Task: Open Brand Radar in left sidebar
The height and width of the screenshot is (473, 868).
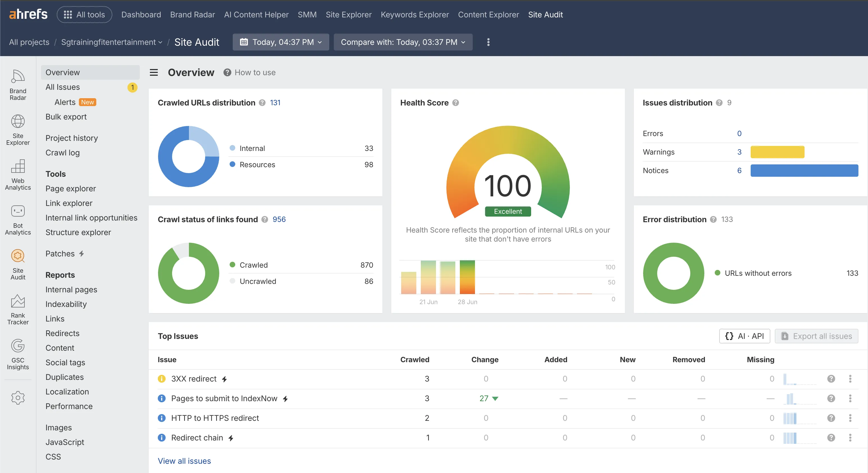Action: (x=18, y=85)
